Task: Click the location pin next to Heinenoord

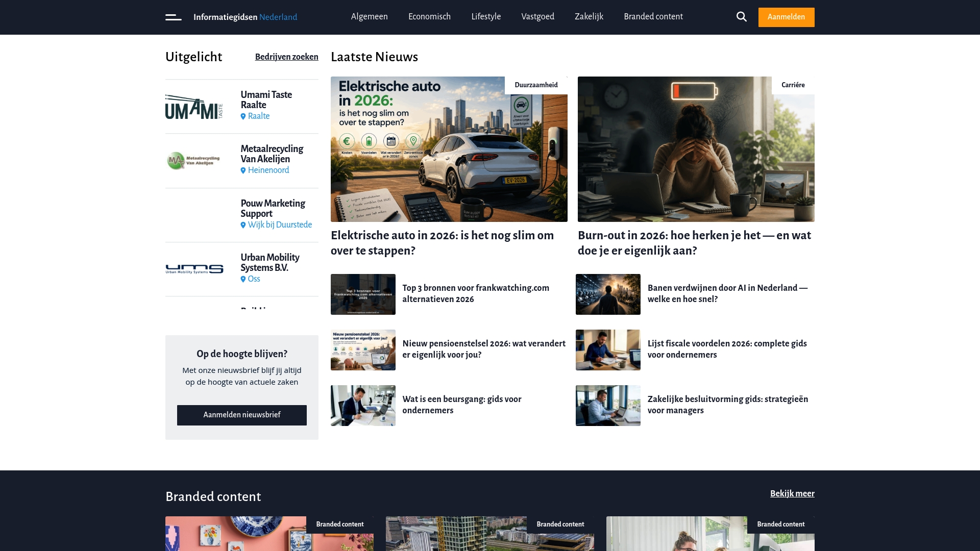Action: coord(243,170)
